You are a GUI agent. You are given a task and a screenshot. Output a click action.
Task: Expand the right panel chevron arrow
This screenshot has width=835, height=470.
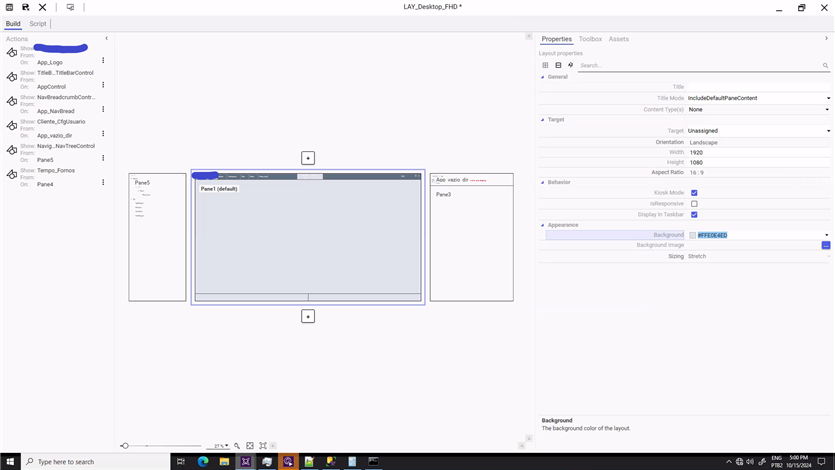(x=826, y=38)
